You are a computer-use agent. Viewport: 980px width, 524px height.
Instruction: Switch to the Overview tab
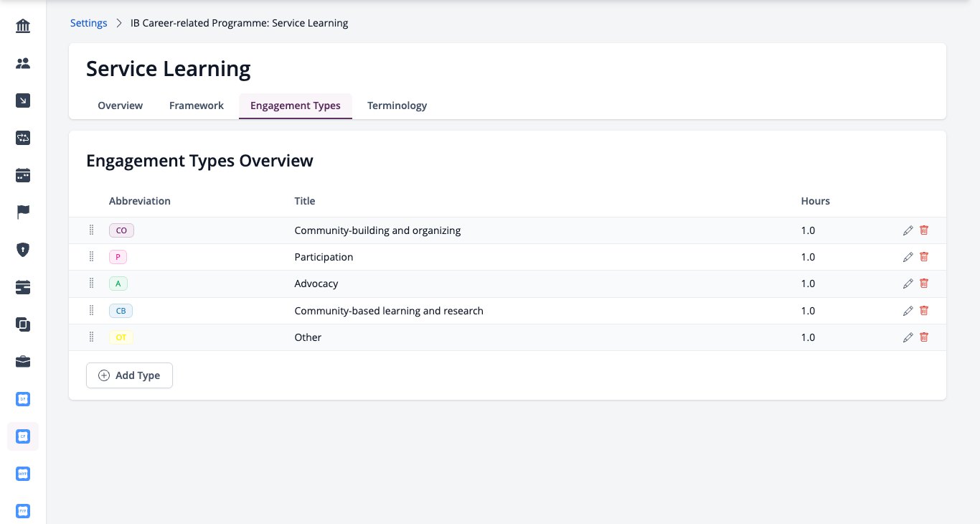pos(121,106)
